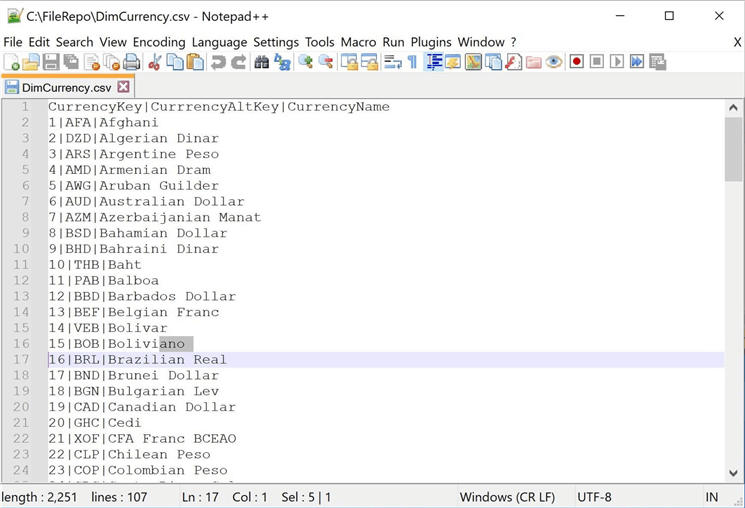Image resolution: width=745 pixels, height=508 pixels.
Task: Open the Plugins menu
Action: tap(431, 42)
